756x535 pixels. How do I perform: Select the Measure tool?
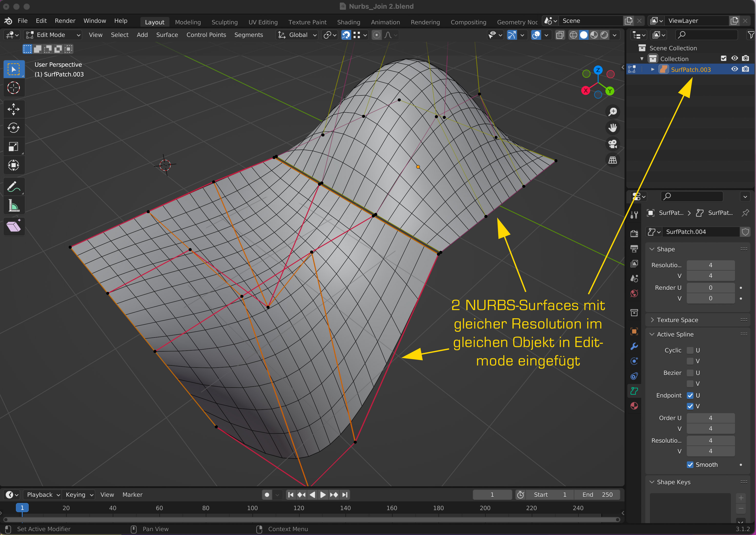[x=14, y=206]
